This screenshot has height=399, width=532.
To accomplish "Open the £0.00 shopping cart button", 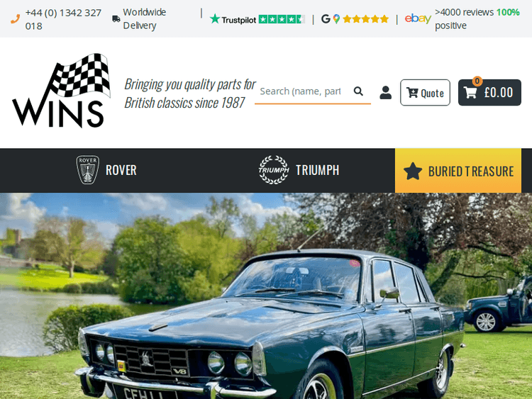I will 489,93.
